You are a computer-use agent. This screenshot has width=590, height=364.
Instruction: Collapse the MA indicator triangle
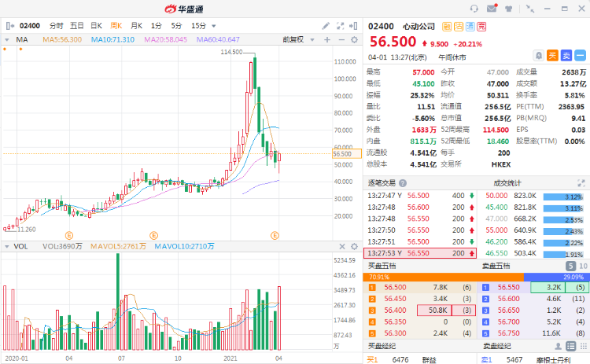(7, 39)
